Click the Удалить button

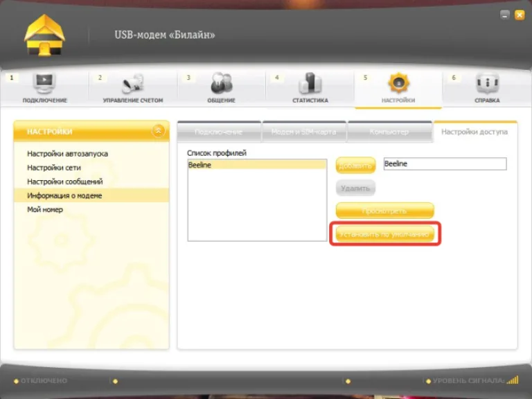coord(355,188)
